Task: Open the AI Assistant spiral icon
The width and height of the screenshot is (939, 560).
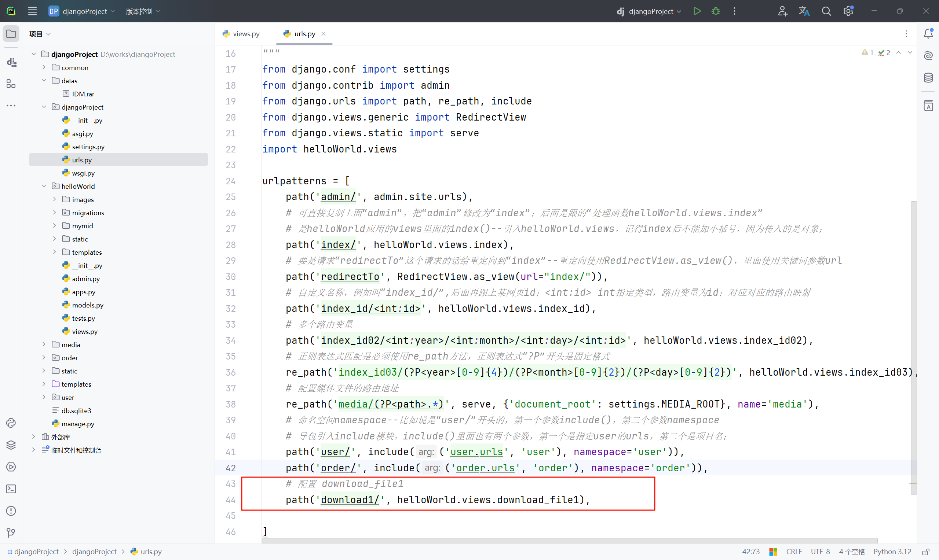Action: (928, 56)
